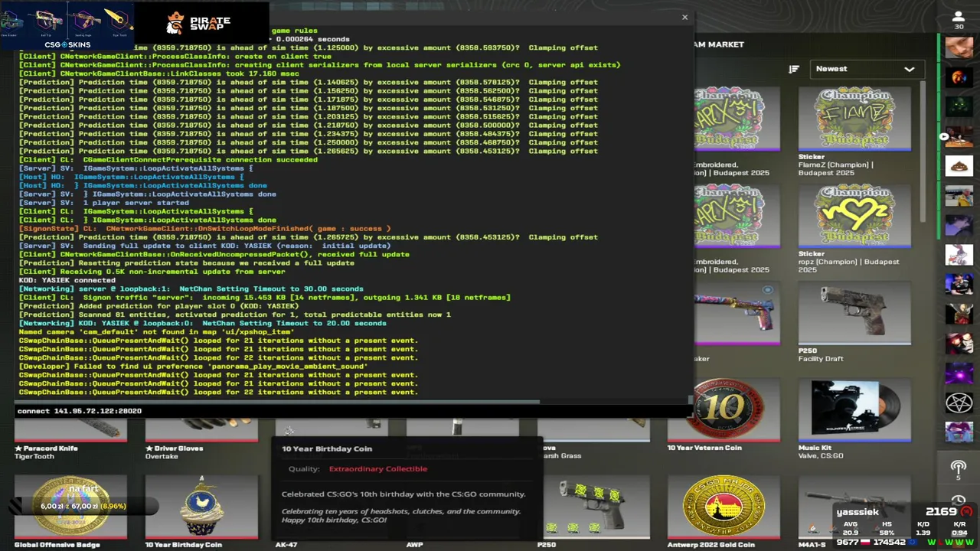Open the friends list icon showing 30
This screenshot has height=551, width=980.
[959, 20]
